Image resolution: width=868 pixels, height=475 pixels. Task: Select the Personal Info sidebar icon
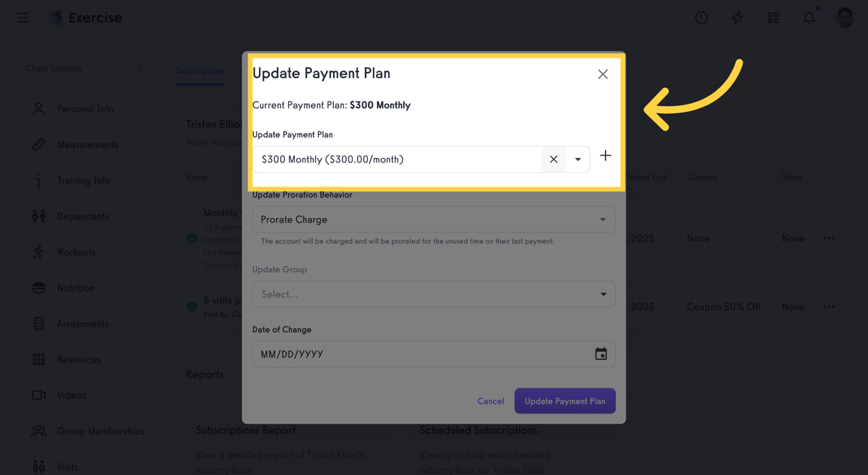pyautogui.click(x=38, y=109)
